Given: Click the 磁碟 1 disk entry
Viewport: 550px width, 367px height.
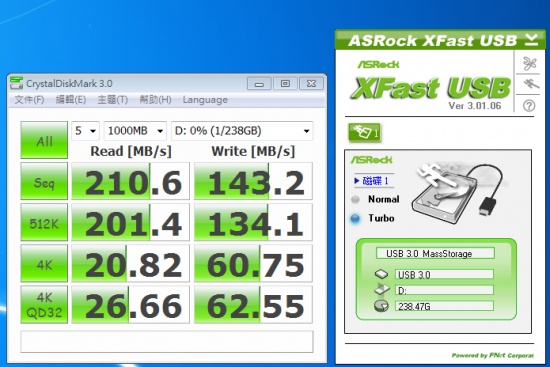Looking at the screenshot, I should pyautogui.click(x=372, y=181).
